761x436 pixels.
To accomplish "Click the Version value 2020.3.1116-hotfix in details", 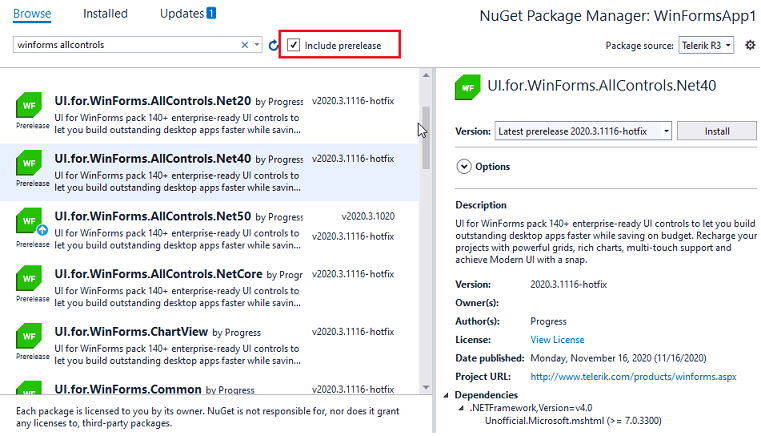I will [x=568, y=285].
